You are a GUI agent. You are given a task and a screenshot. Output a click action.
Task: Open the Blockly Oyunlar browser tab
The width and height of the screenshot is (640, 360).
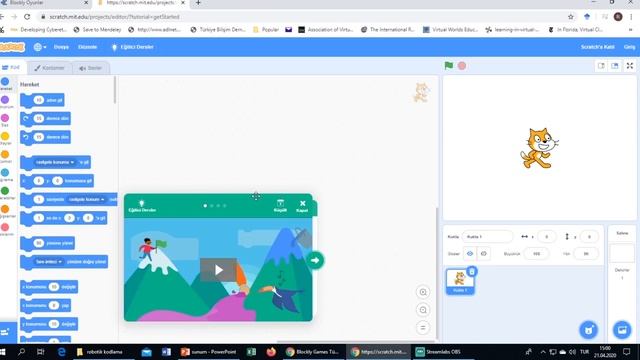[45, 3]
